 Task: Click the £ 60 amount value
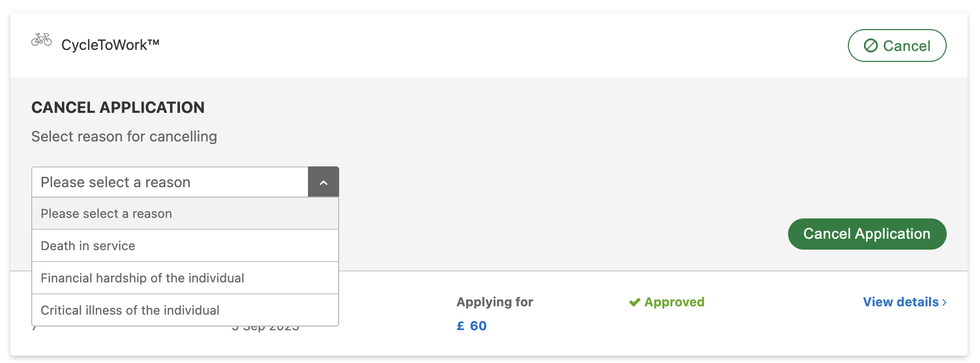(x=472, y=326)
